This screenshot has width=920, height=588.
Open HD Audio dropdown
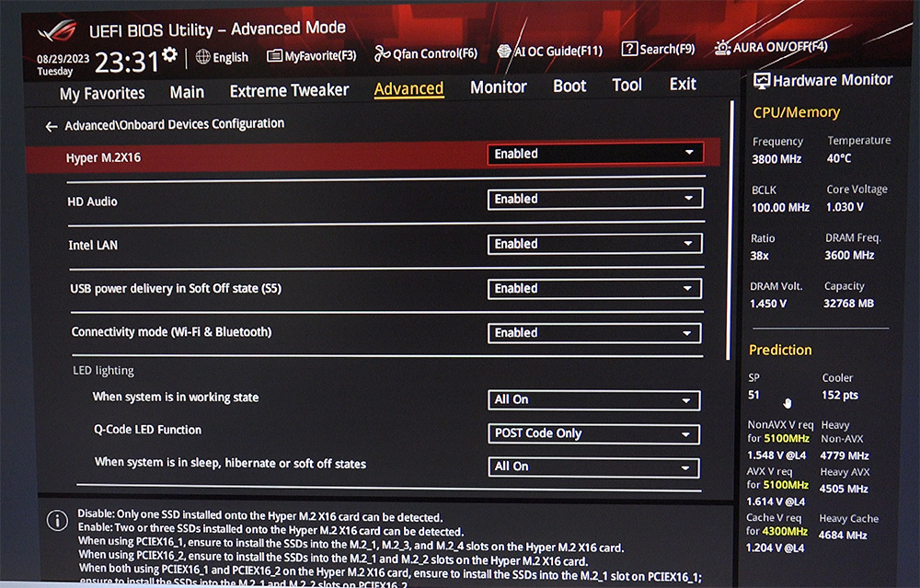point(595,199)
